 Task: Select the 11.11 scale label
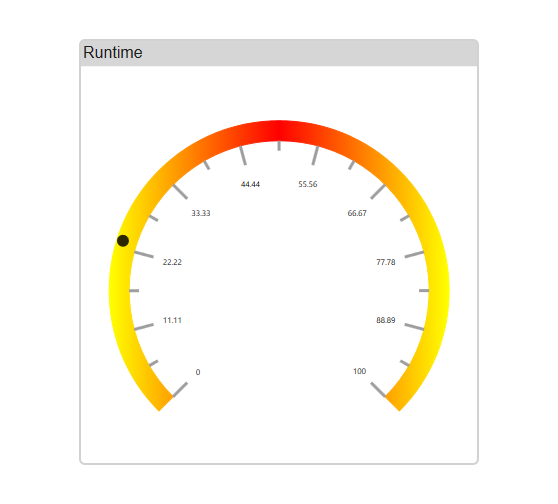(172, 320)
